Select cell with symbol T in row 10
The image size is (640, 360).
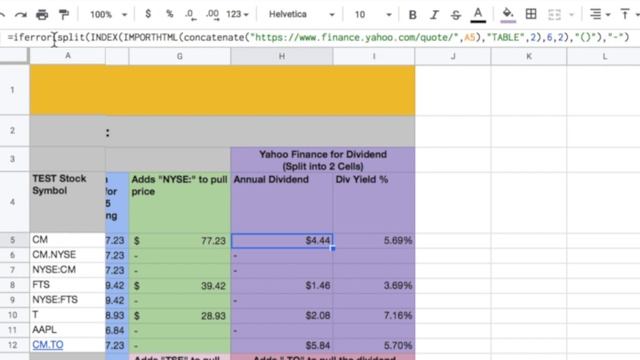pyautogui.click(x=67, y=315)
